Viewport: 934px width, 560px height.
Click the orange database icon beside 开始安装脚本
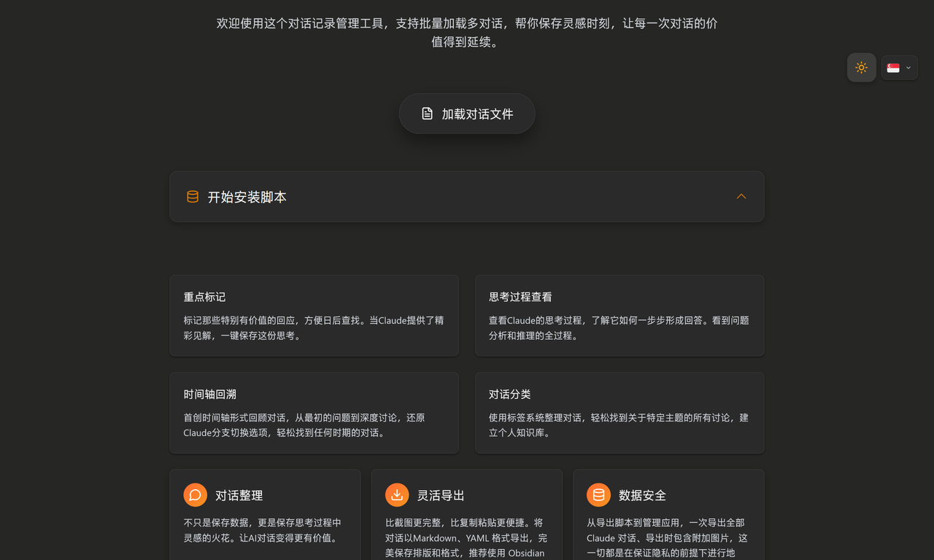192,196
